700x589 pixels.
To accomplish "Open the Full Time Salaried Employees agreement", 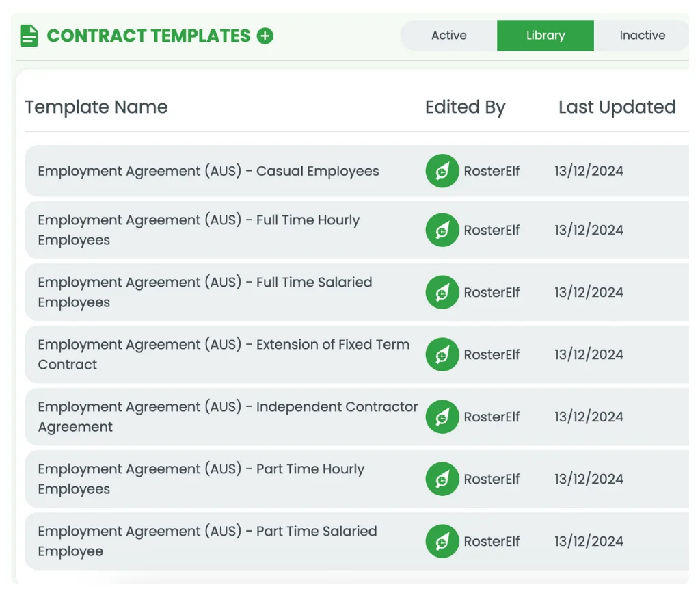I will tap(204, 292).
